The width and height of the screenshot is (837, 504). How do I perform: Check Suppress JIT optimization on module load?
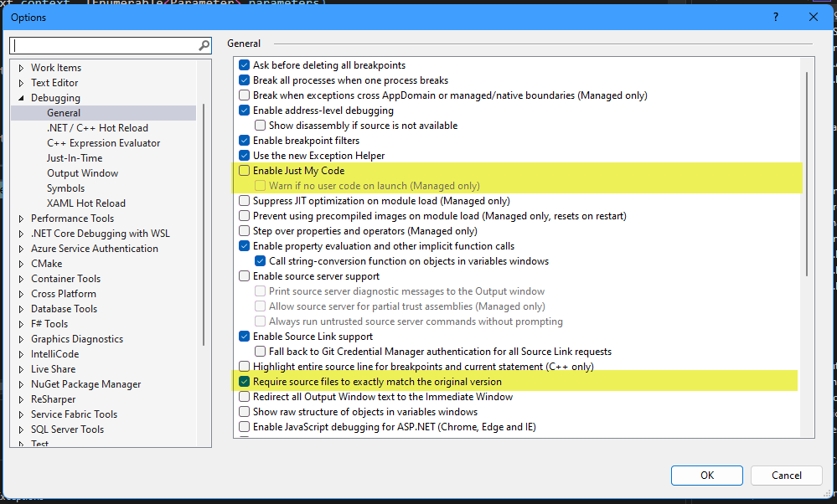[245, 200]
